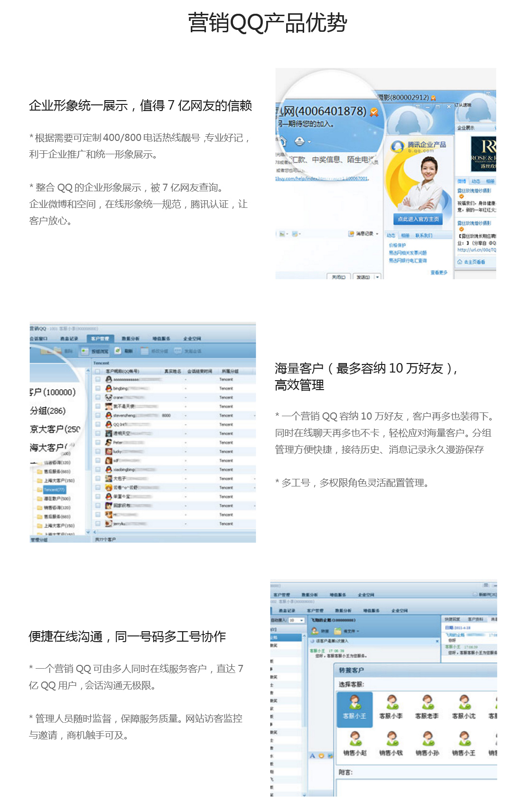Click the 转接 transfer customer icon
Image resolution: width=522 pixels, height=812 pixels.
[x=315, y=631]
